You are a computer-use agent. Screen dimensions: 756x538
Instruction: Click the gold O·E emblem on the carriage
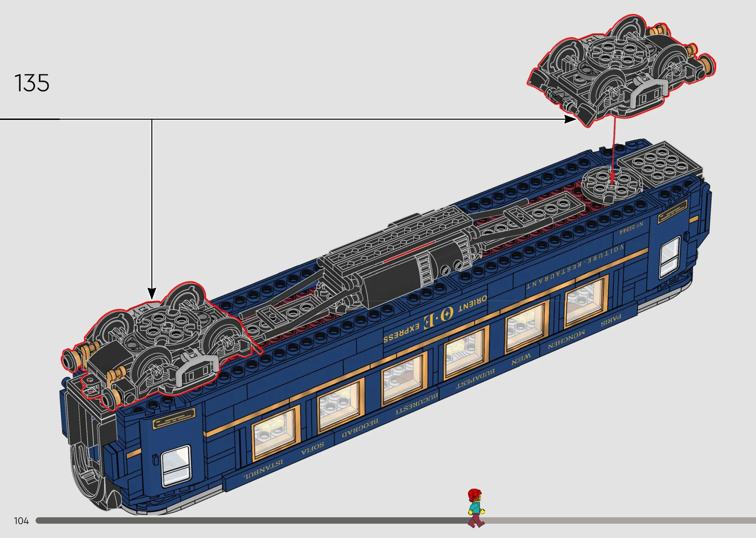[x=438, y=317]
